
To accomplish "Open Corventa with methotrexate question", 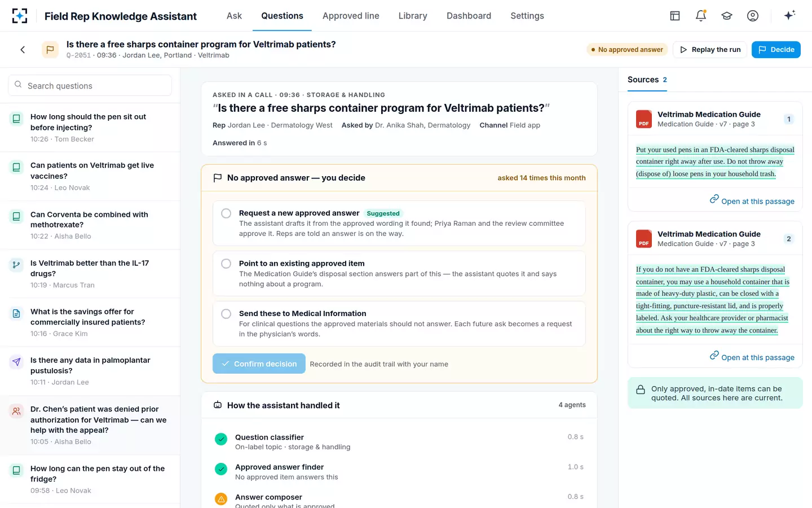I will 90,225.
